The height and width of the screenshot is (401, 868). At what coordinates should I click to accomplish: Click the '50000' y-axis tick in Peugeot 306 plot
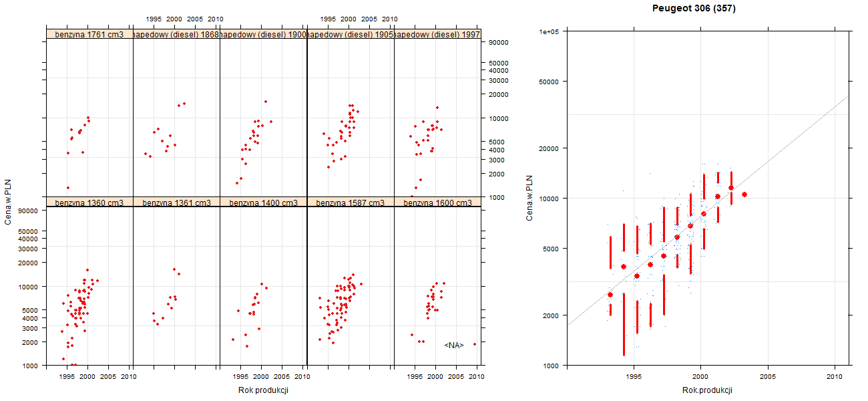pyautogui.click(x=550, y=82)
